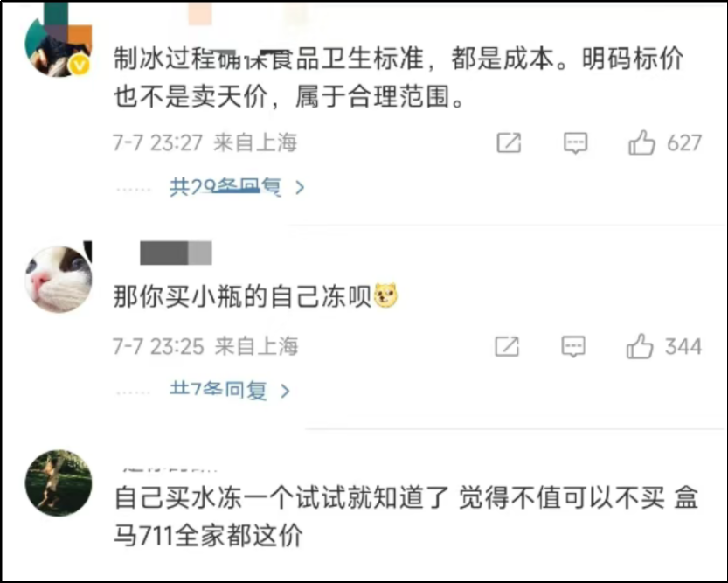
Task: Click the grassy-field avatar of the last commenter
Action: point(58,482)
